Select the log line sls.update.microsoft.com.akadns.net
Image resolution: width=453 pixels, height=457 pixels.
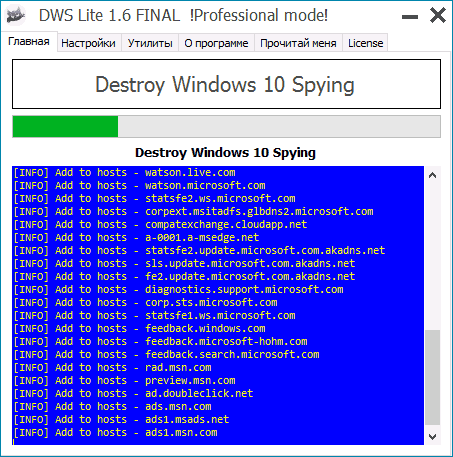(x=184, y=264)
